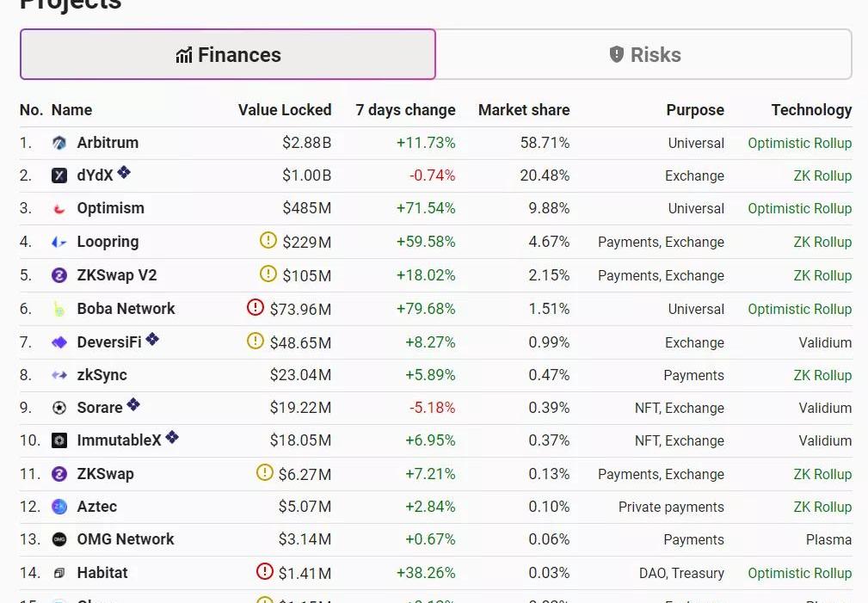The height and width of the screenshot is (603, 868).
Task: Open the OMG Network project link
Action: (x=125, y=539)
